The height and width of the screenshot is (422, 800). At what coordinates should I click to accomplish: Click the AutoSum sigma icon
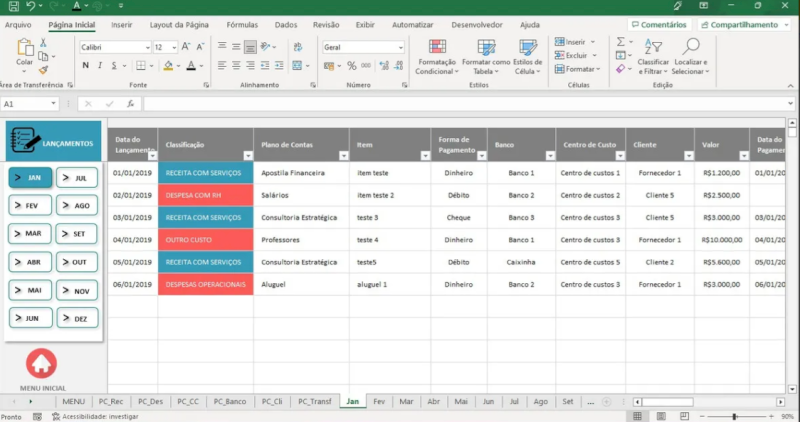(621, 42)
